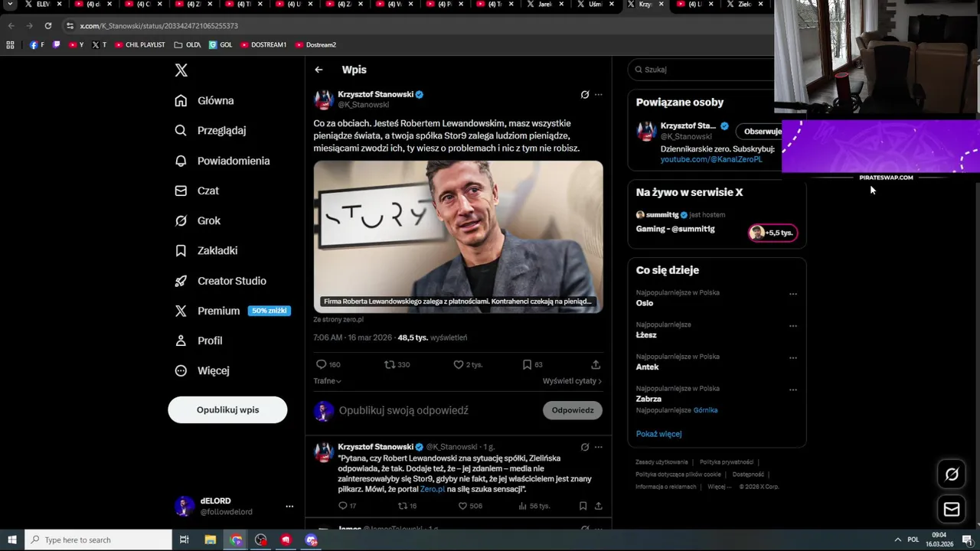Open OLD bookmarks folder

[x=188, y=45]
